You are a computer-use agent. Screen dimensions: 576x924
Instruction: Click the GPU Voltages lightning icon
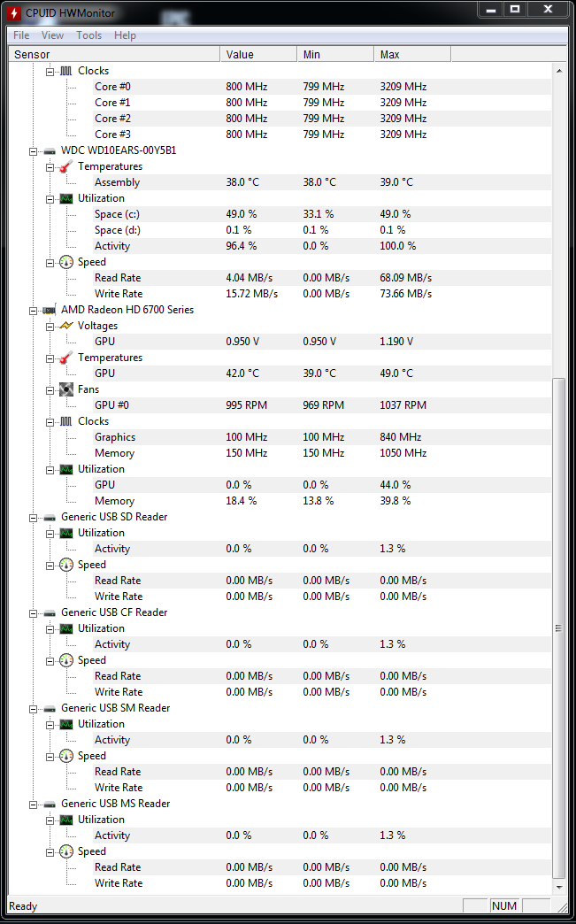tap(66, 326)
